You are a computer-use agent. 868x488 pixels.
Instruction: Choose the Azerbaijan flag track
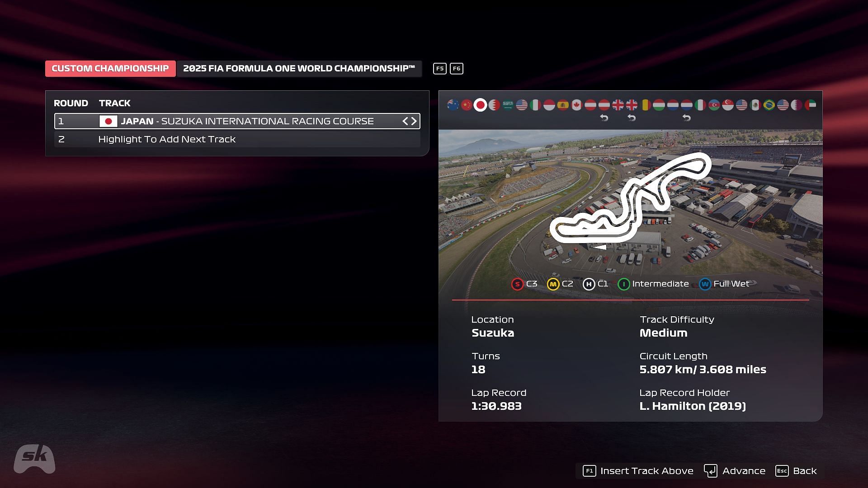714,105
